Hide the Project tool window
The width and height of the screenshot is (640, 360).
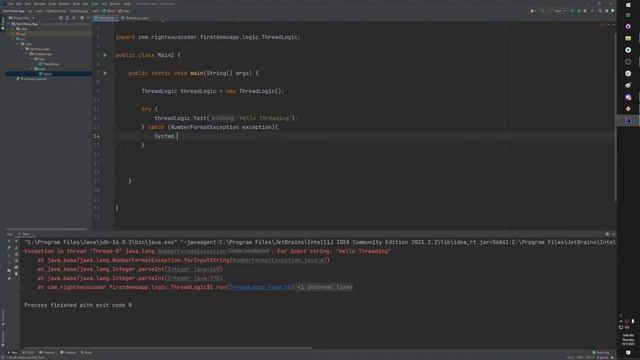(x=89, y=18)
